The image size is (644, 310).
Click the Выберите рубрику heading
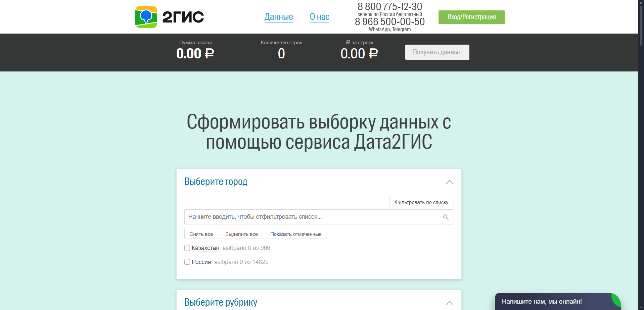pos(221,302)
